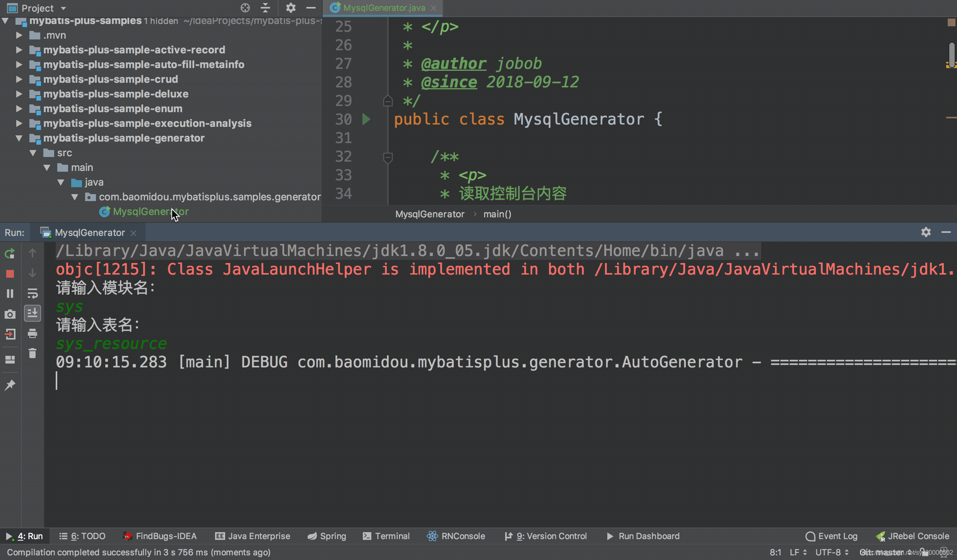
Task: Fold the Javadoc comment at line 29
Action: coord(388,101)
